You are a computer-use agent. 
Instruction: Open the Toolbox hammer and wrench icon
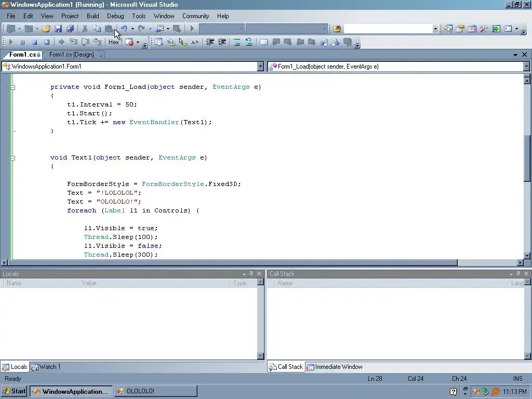pyautogui.click(x=484, y=29)
